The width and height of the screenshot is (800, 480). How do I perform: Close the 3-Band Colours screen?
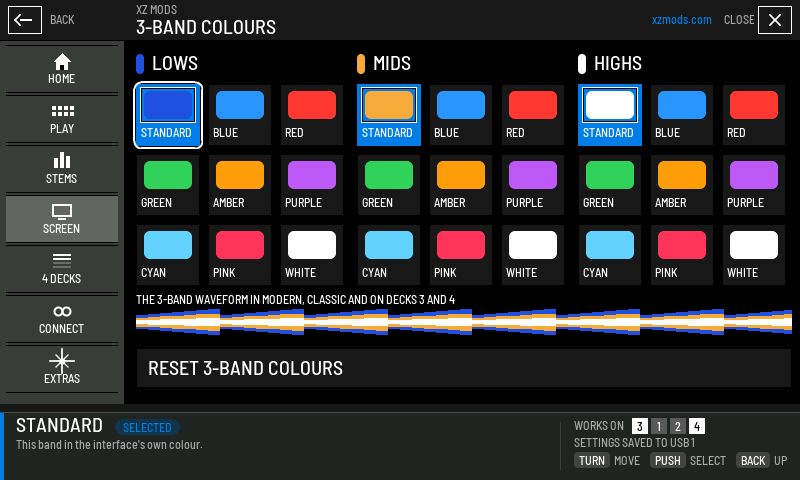(774, 20)
